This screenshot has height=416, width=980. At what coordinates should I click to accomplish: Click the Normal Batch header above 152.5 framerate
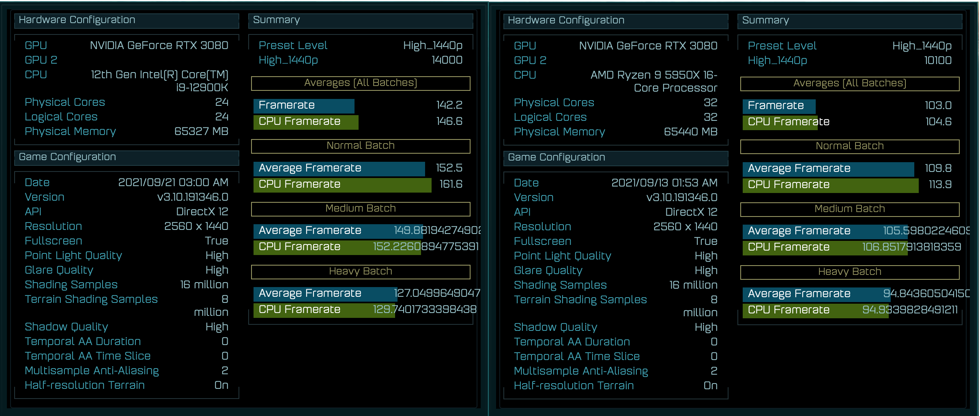[360, 146]
